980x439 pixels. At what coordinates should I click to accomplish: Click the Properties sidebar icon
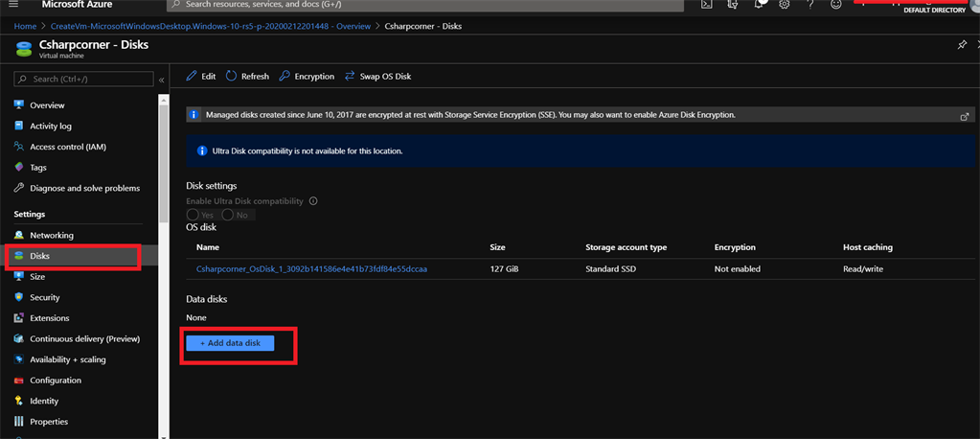(x=19, y=422)
